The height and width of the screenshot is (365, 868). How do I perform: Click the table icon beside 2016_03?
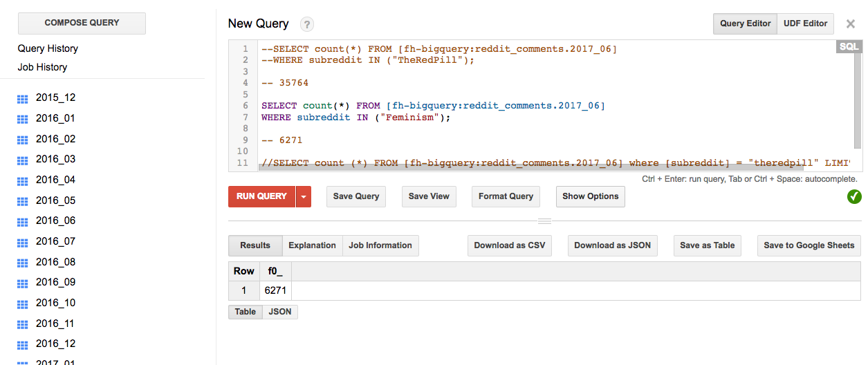(x=22, y=160)
